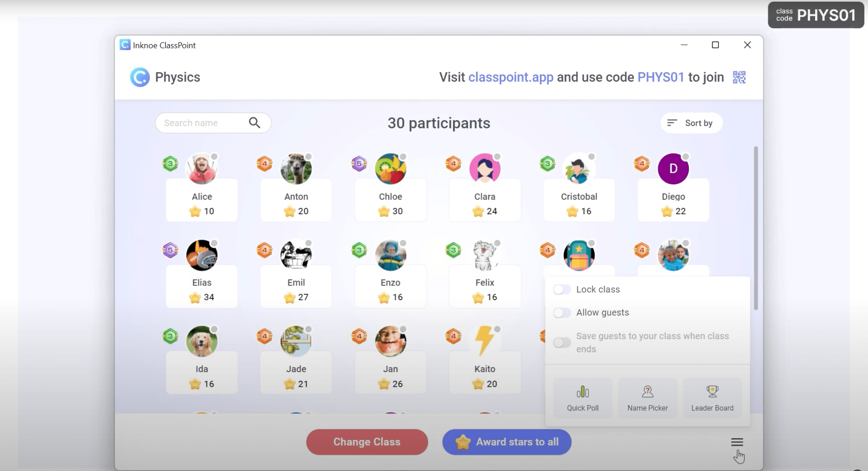This screenshot has width=868, height=471.
Task: Click the Change Class button
Action: tap(366, 441)
